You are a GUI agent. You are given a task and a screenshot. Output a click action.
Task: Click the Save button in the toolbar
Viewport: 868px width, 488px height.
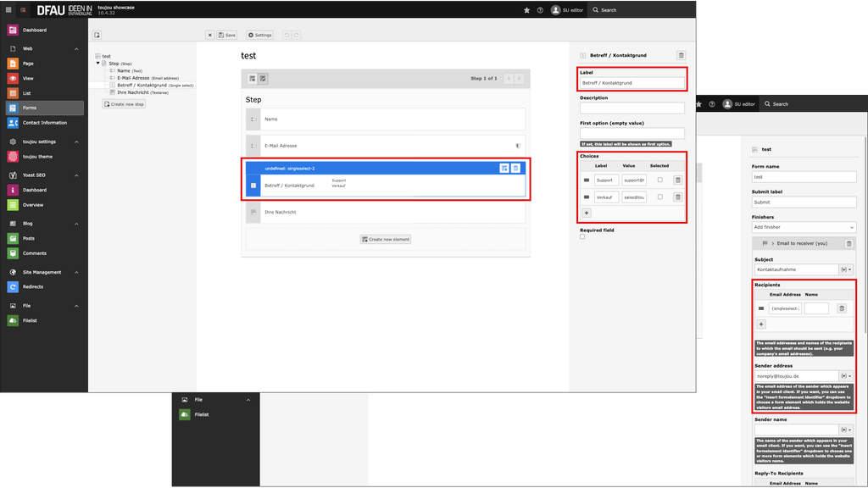click(225, 35)
